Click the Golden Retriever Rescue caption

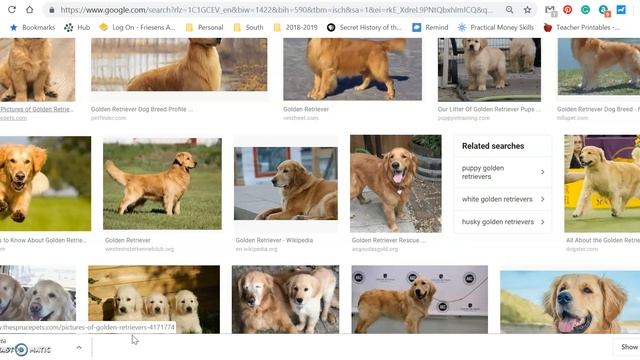pos(389,240)
